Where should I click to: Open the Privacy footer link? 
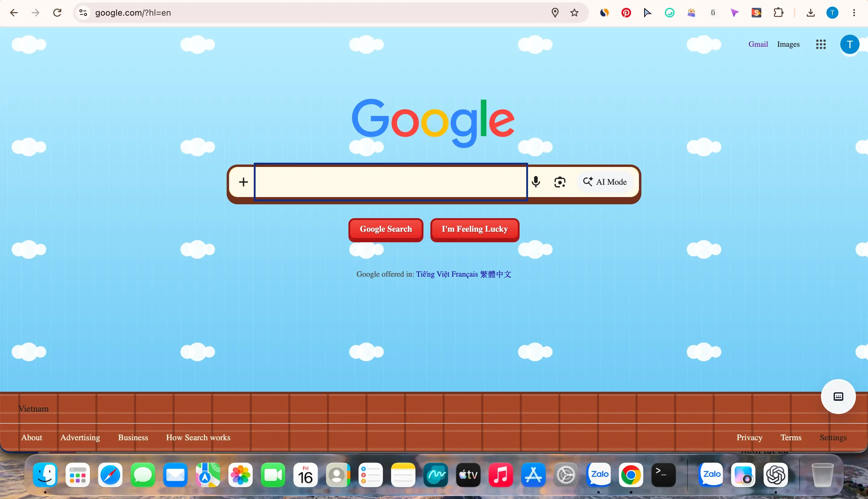pyautogui.click(x=750, y=437)
